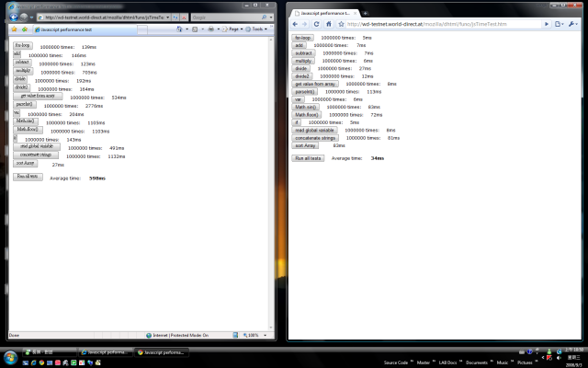Click 'Math.sin()' button in Chrome page
This screenshot has height=368, width=588.
[306, 107]
